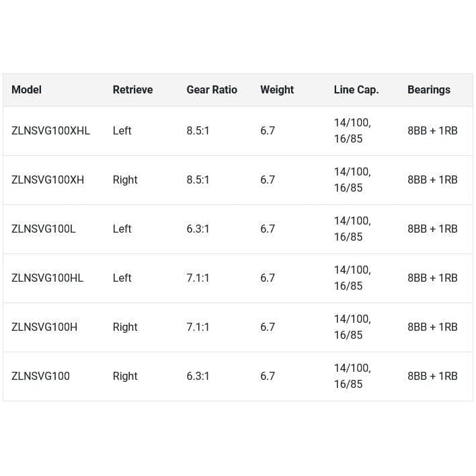The height and width of the screenshot is (476, 476).
Task: Select the ZLNSVG100XHL model cell
Action: click(50, 130)
